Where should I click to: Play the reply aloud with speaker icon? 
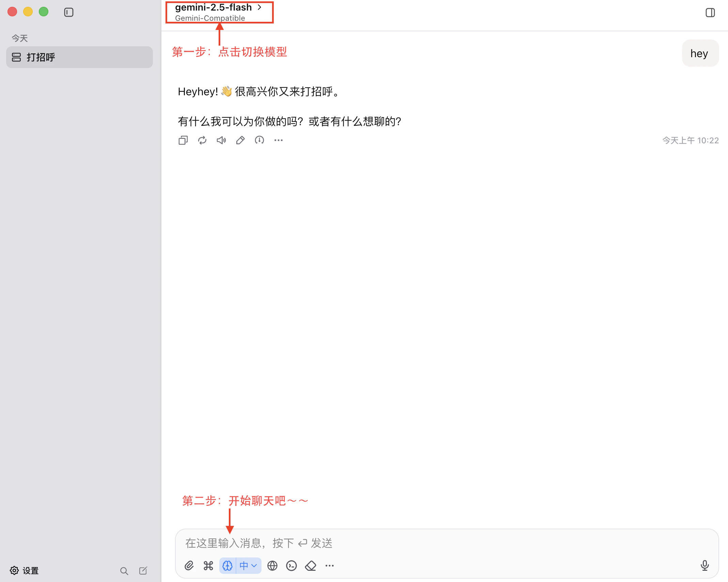(x=221, y=140)
